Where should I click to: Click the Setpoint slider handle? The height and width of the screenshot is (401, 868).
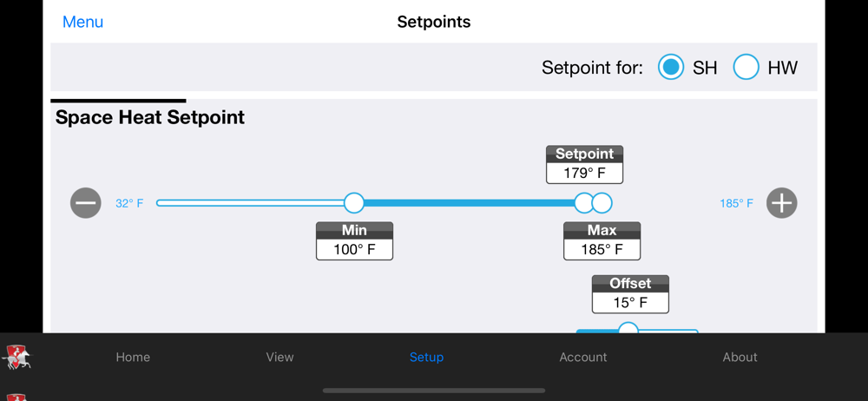point(583,203)
